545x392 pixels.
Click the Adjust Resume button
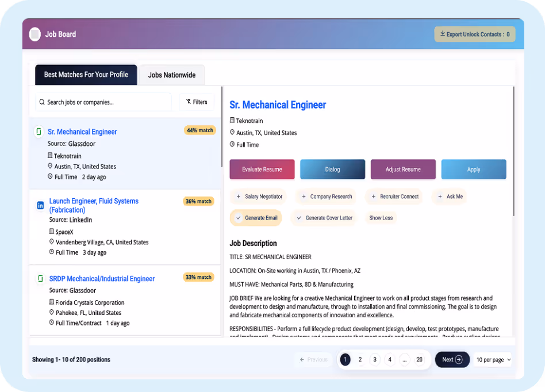pos(403,169)
